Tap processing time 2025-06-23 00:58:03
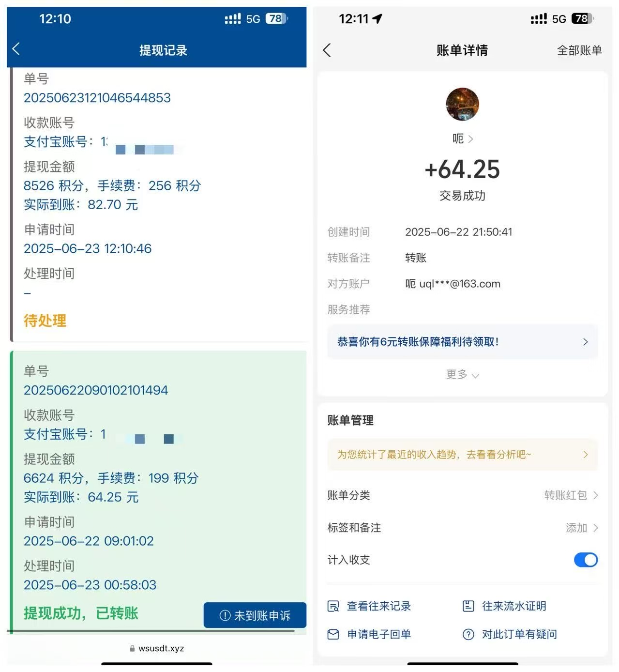Screen dimensions: 619x672 pyautogui.click(x=90, y=585)
